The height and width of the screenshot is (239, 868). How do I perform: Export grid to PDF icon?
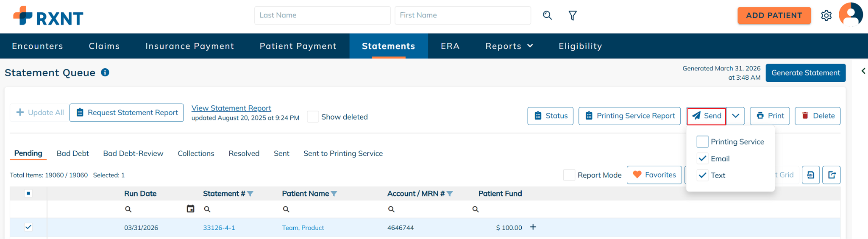[x=810, y=175]
